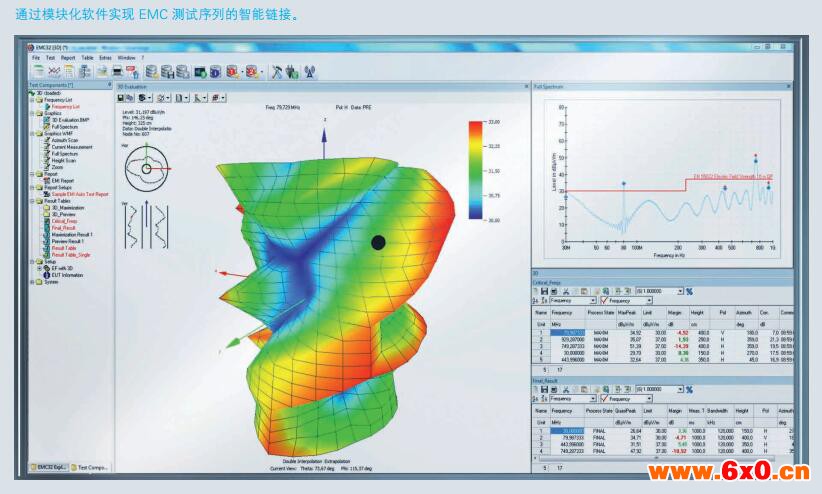
Task: Save icon in Final_Result table toolbar
Action: tap(544, 390)
